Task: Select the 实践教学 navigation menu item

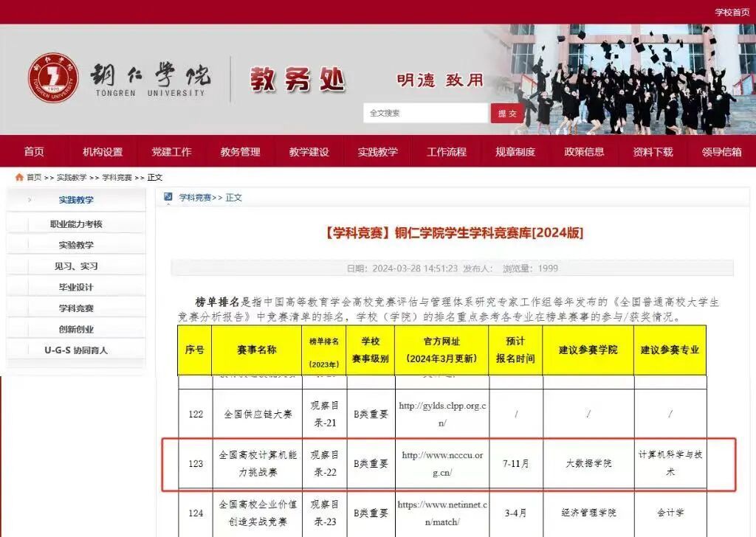Action: 377,152
